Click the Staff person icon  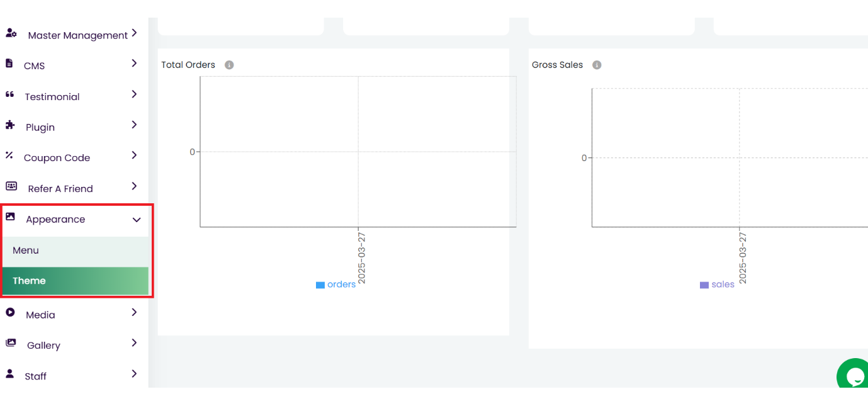click(x=10, y=374)
